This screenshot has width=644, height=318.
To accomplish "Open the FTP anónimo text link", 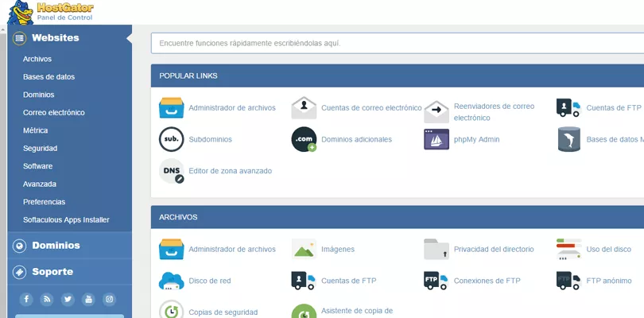I will pos(609,281).
